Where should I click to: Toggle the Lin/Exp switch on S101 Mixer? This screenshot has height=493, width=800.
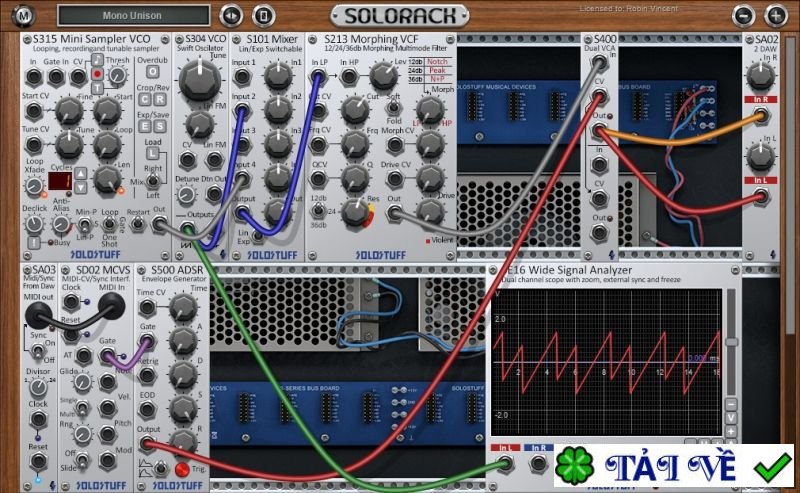click(258, 236)
